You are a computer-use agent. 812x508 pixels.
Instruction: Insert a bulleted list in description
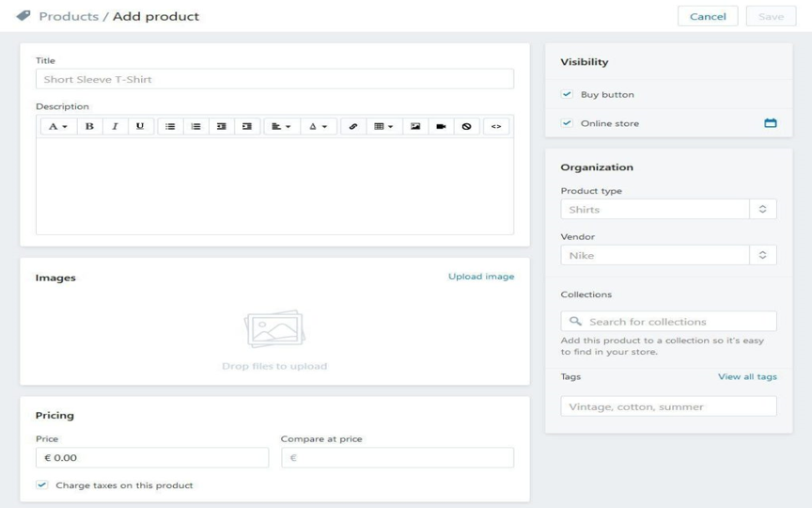170,126
